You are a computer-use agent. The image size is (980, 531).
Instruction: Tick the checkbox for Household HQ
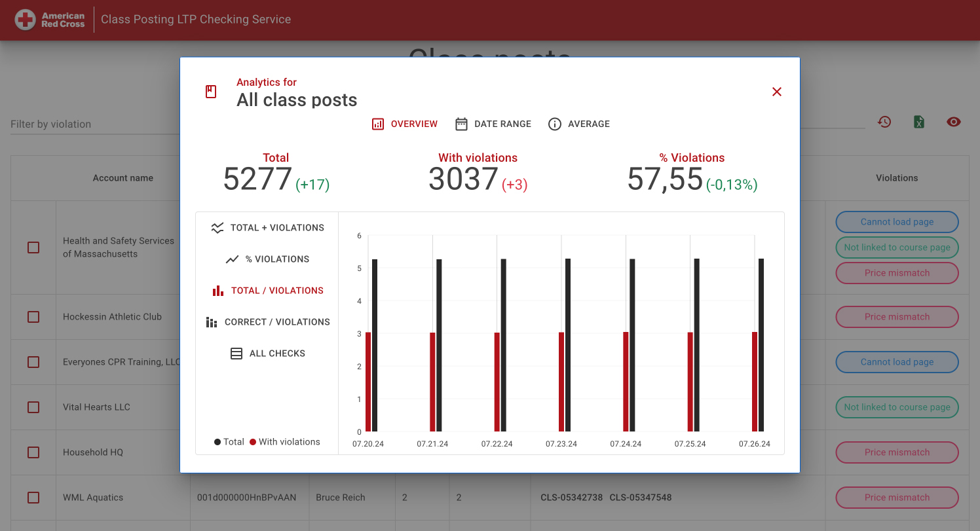(x=33, y=452)
